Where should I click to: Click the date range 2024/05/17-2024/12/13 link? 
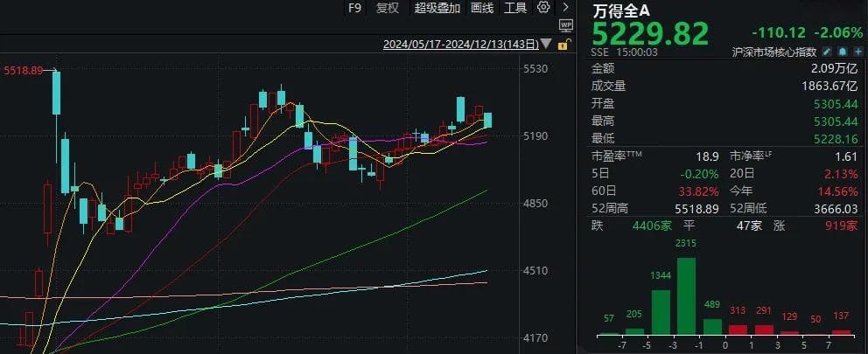[460, 45]
